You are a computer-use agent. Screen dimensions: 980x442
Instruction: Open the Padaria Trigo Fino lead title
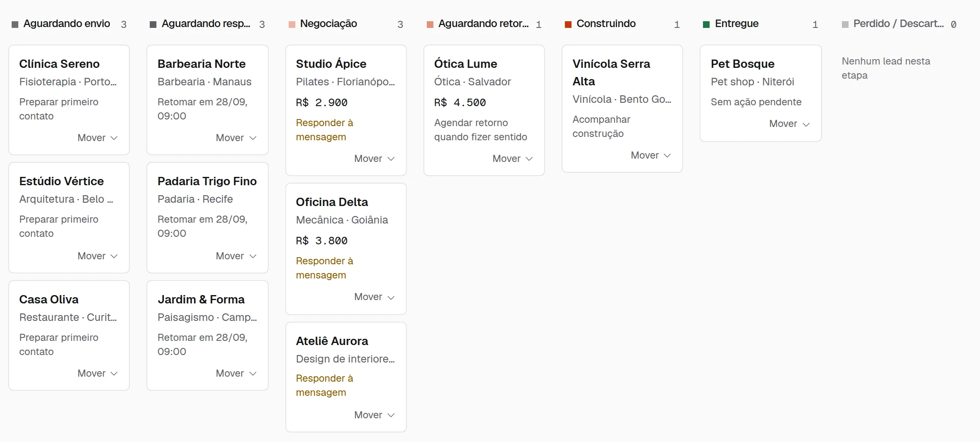tap(207, 181)
